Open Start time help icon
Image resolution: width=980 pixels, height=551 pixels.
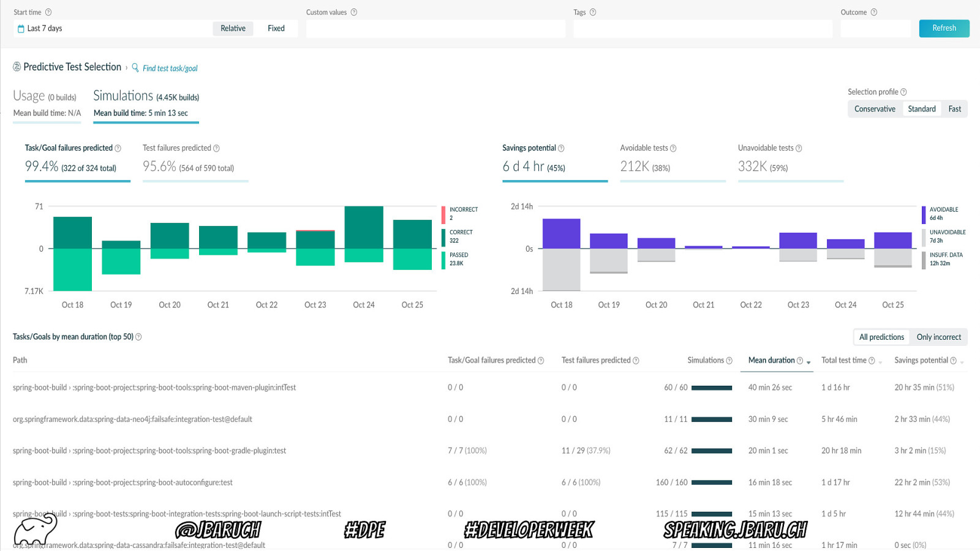tap(48, 12)
